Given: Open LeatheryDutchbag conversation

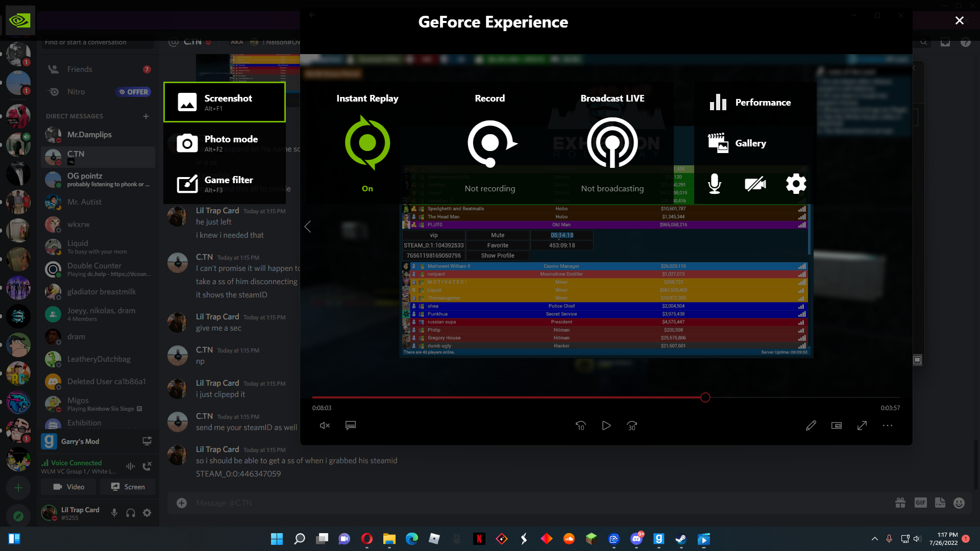Looking at the screenshot, I should coord(98,359).
